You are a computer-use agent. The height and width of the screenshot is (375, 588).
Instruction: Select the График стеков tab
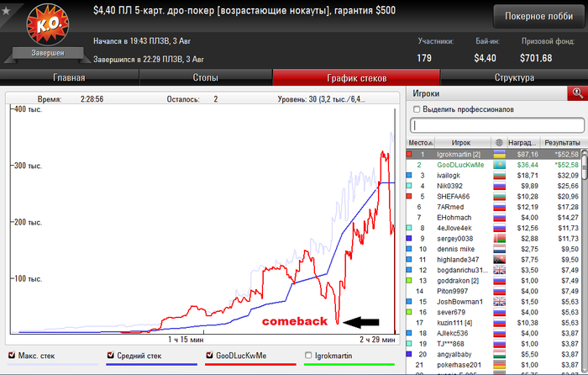click(x=356, y=77)
